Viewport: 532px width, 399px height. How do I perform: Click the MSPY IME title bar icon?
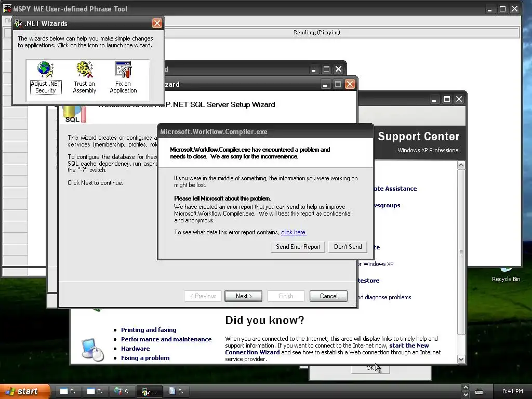(7, 8)
